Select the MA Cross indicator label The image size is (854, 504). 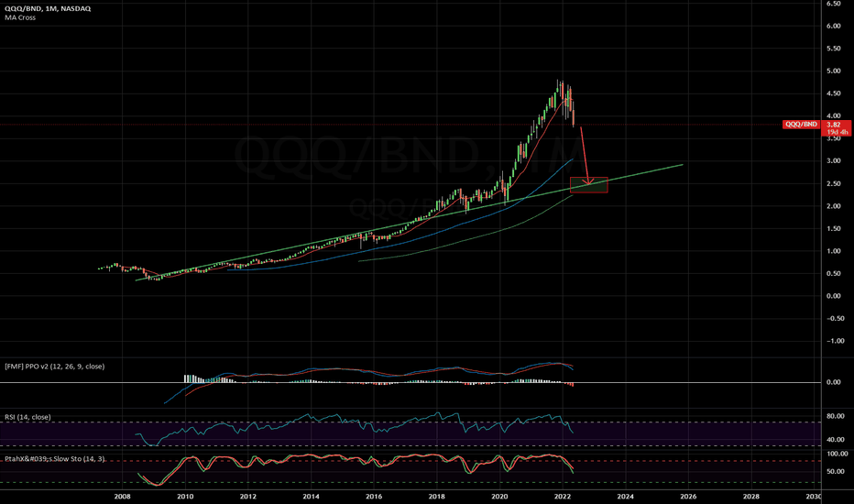[x=20, y=17]
